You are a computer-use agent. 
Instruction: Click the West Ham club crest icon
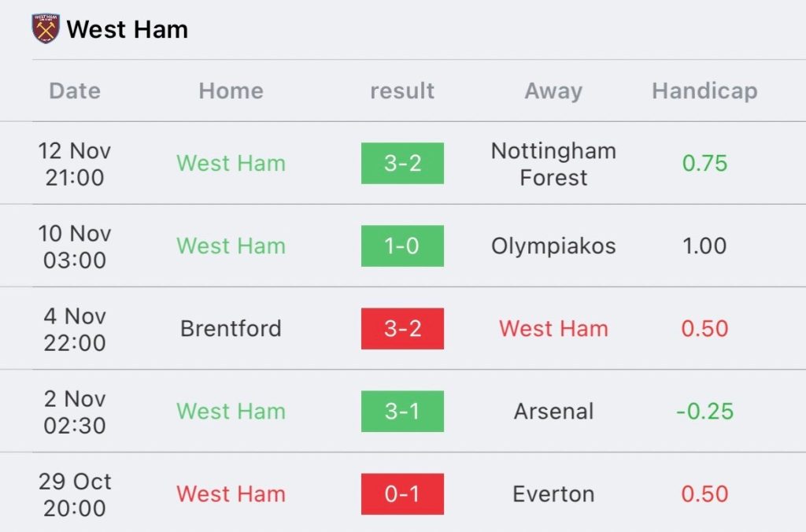[x=46, y=29]
